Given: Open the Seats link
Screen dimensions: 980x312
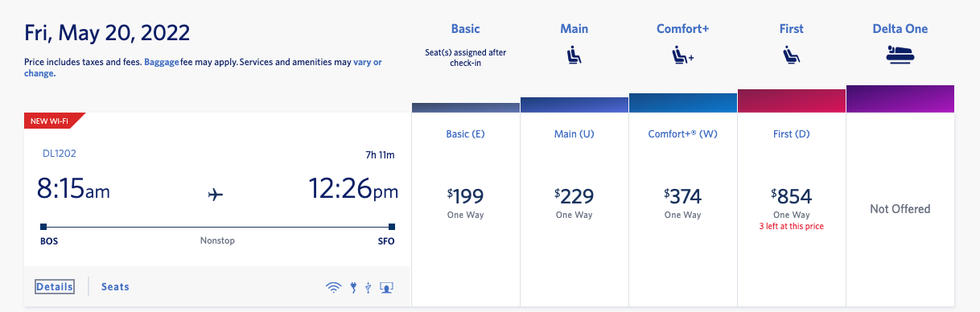Looking at the screenshot, I should point(115,287).
